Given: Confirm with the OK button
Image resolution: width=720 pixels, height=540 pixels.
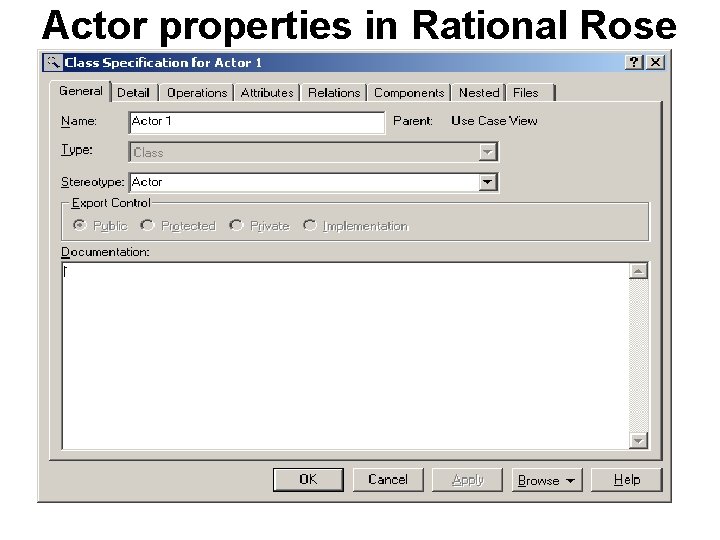Looking at the screenshot, I should click(x=308, y=480).
